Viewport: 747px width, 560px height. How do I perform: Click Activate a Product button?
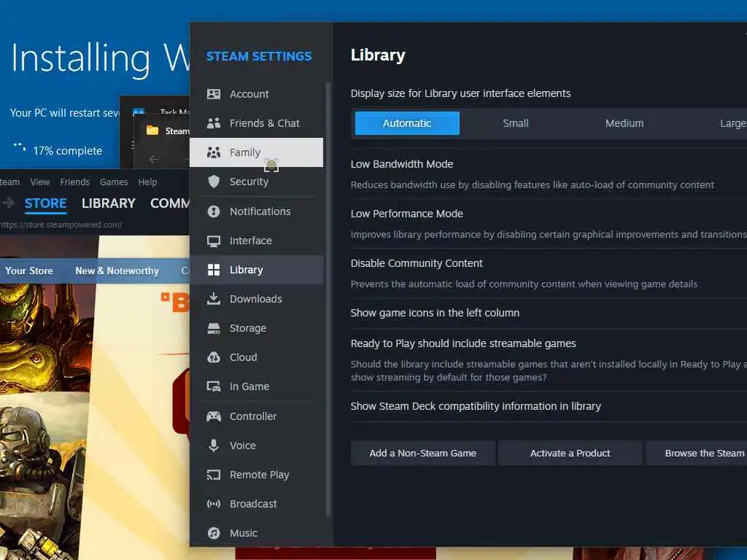coord(570,454)
